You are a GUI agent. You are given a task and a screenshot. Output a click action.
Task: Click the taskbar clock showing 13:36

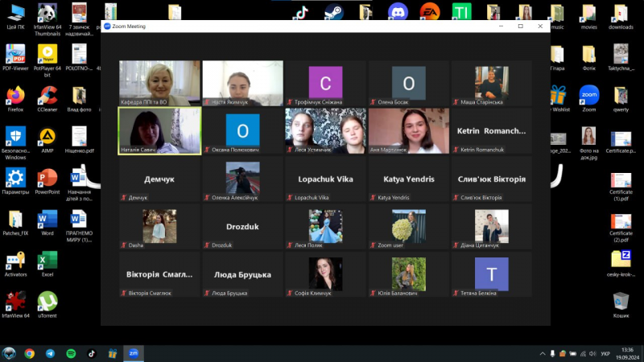pos(627,353)
